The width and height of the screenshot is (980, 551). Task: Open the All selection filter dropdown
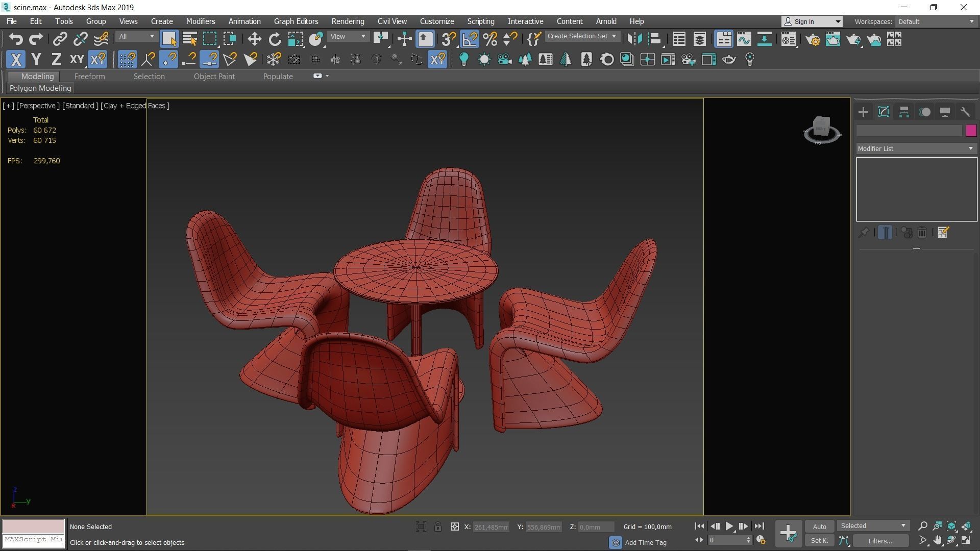pyautogui.click(x=136, y=37)
